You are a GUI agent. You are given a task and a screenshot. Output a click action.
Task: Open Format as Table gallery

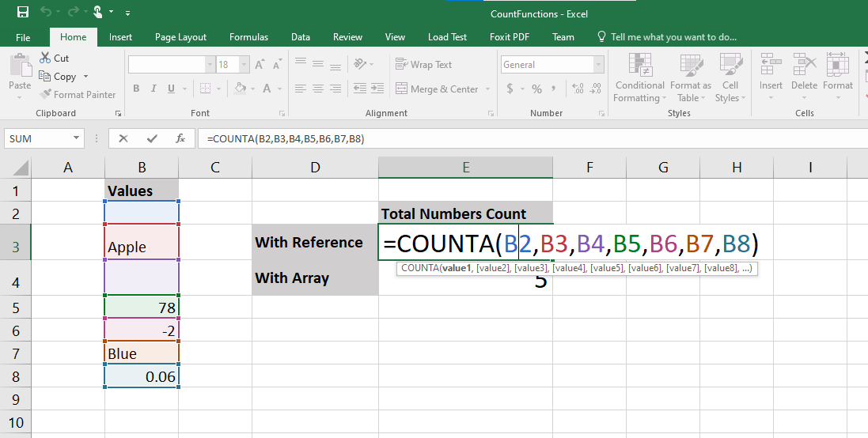tap(690, 77)
